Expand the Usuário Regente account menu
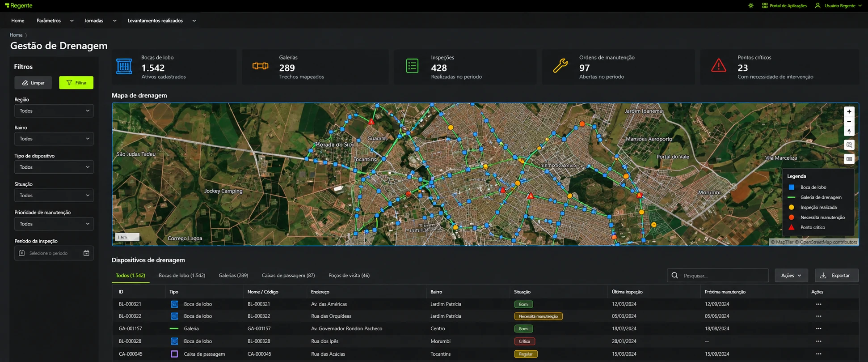Viewport: 868px width, 362px height. pos(839,6)
